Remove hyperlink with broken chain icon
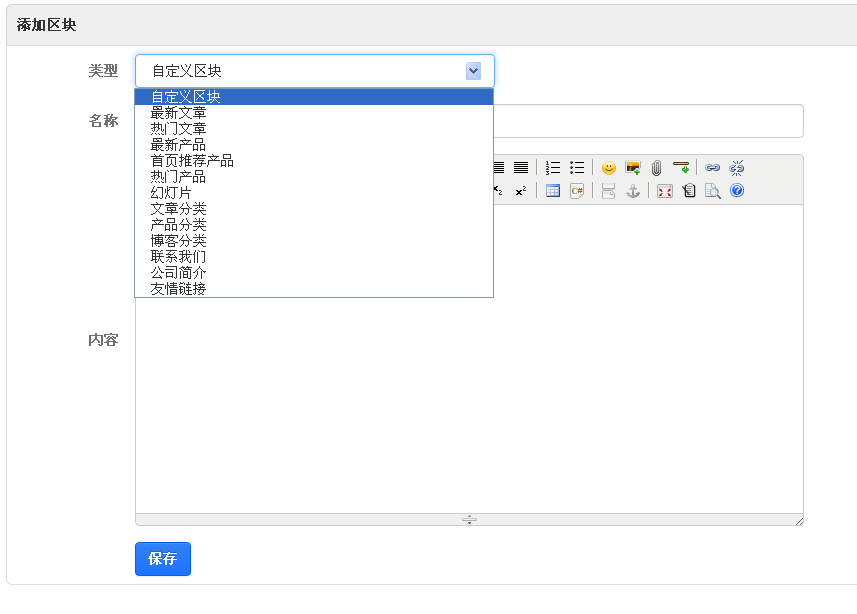857x614 pixels. [x=736, y=167]
